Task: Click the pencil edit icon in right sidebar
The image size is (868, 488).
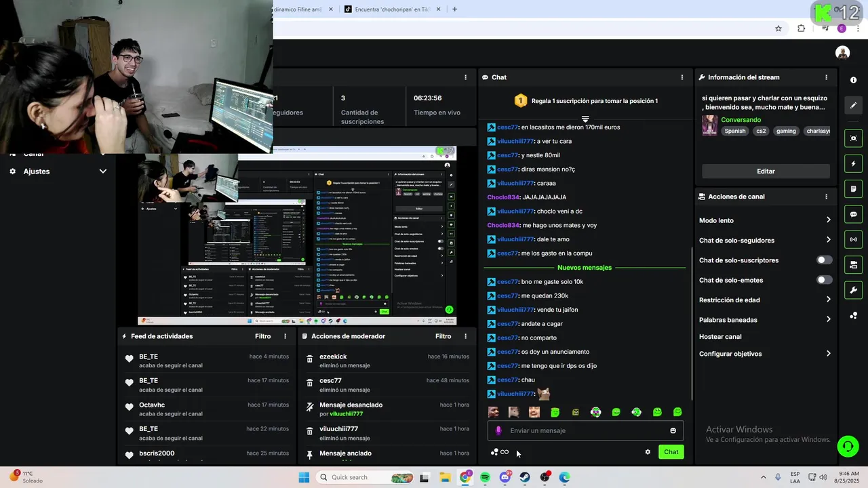Action: 853,105
